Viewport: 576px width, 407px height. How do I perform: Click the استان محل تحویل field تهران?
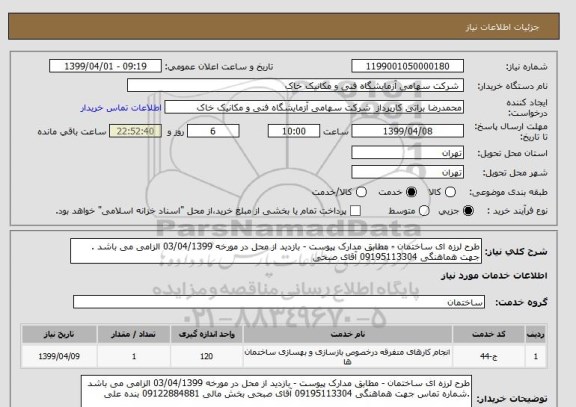(x=407, y=153)
